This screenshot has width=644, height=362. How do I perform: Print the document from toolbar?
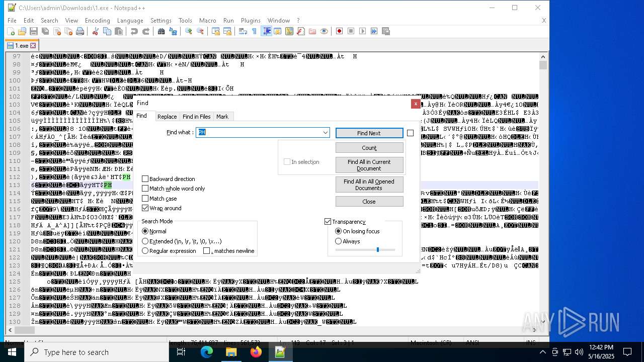click(x=80, y=31)
